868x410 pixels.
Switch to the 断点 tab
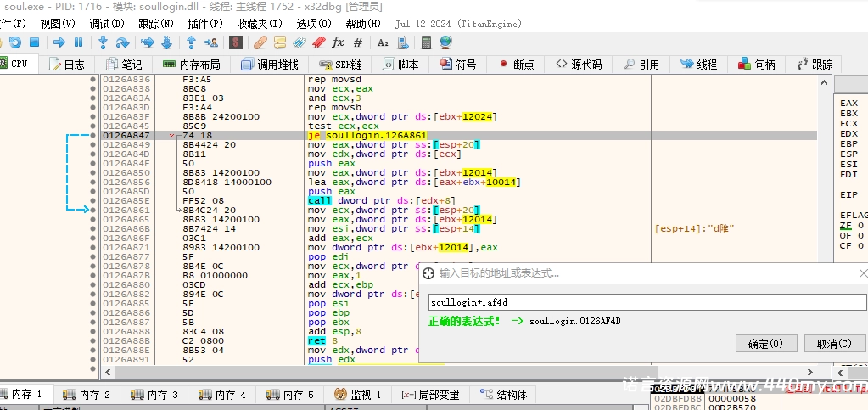(x=517, y=65)
